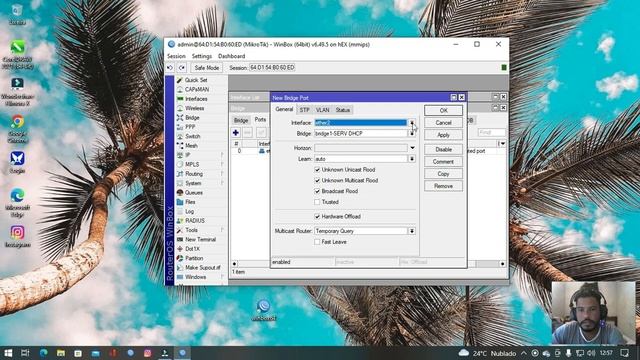The width and height of the screenshot is (640, 360).
Task: Expand the IP submenu in sidebar
Action: [222, 155]
